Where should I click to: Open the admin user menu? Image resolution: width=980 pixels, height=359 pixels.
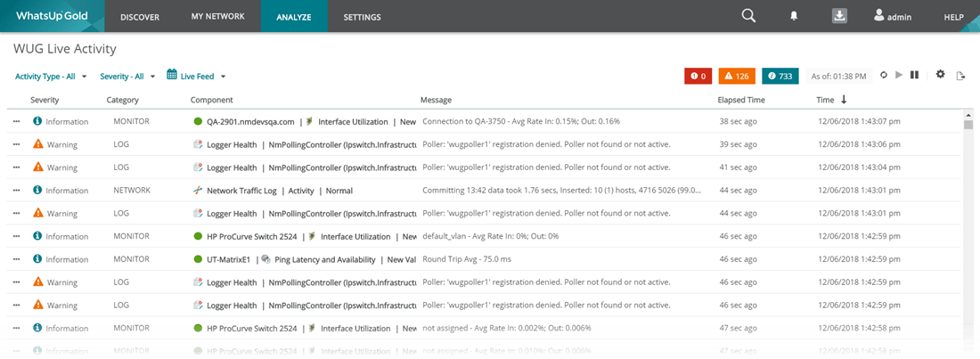click(893, 17)
